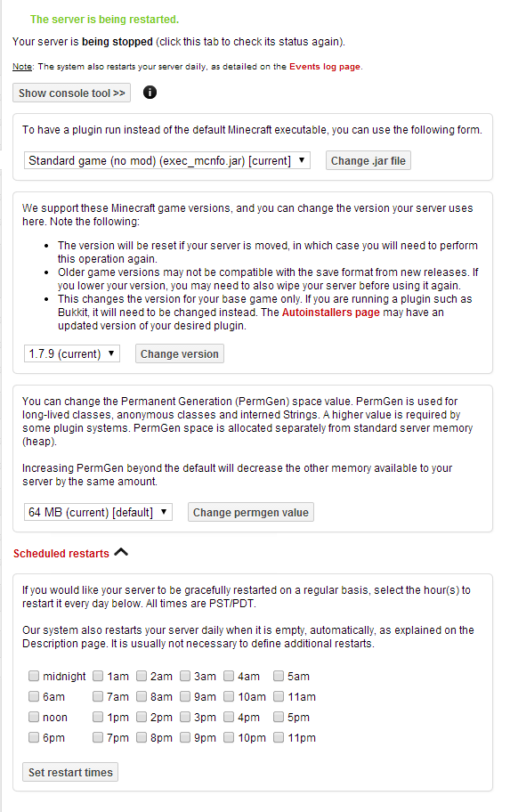Screen dimensions: 510x812
Task: Click Change .jar file button
Action: [368, 160]
